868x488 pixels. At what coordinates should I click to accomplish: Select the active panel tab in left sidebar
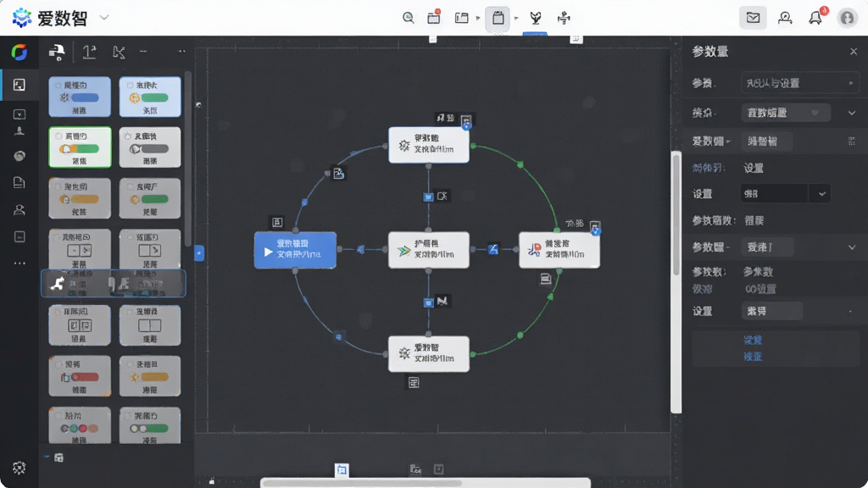coord(19,85)
